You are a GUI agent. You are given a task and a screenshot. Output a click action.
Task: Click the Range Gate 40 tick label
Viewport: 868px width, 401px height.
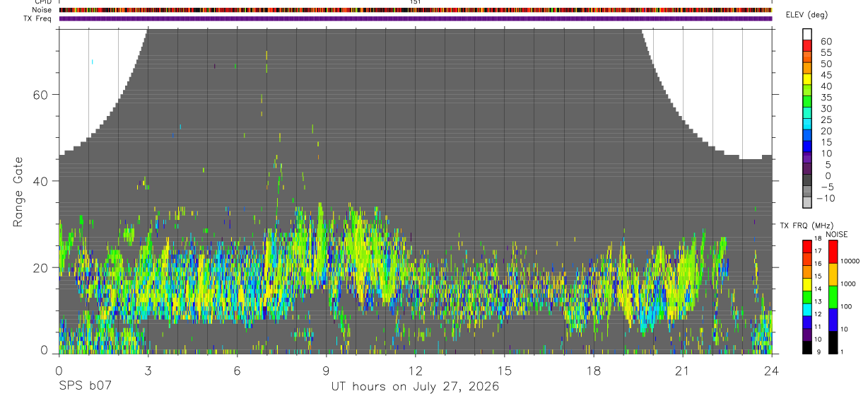pos(42,181)
